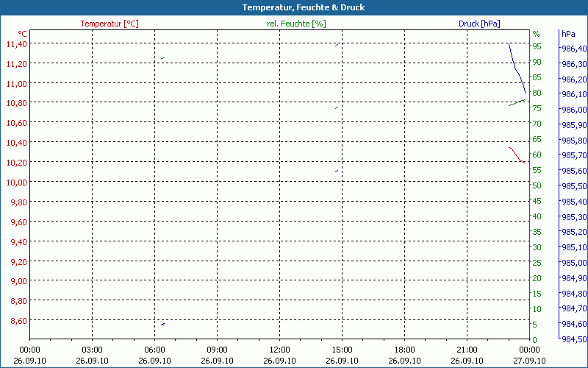Click the '65' value on green humidity axis

pos(537,139)
